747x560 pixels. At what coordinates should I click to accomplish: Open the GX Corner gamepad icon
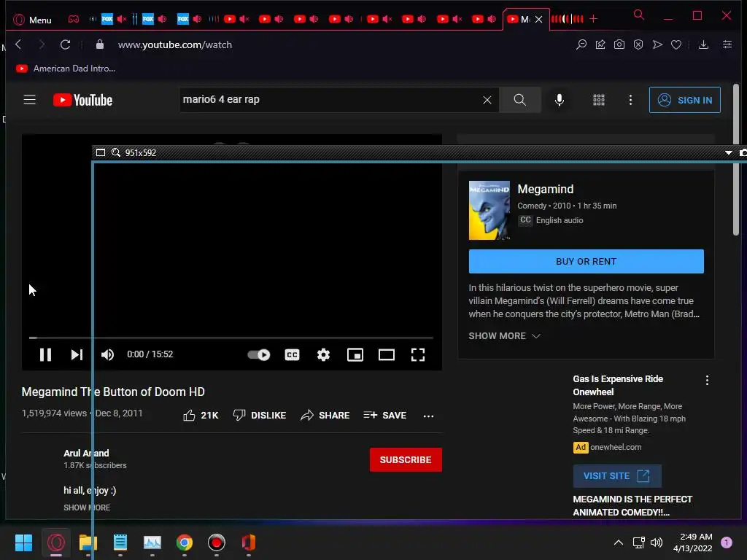click(74, 20)
